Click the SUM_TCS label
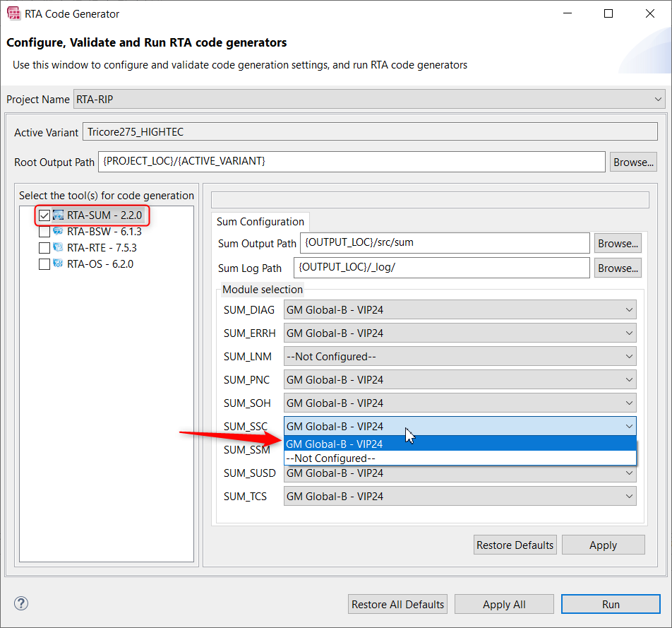Screen dimensions: 672x628 pyautogui.click(x=245, y=497)
